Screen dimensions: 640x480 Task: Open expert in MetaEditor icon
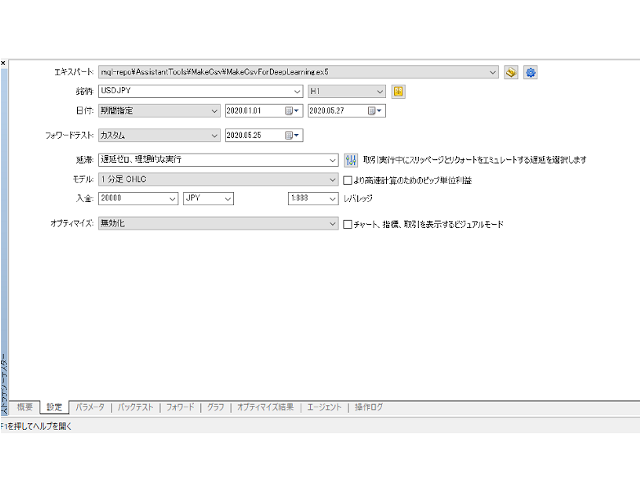click(511, 72)
